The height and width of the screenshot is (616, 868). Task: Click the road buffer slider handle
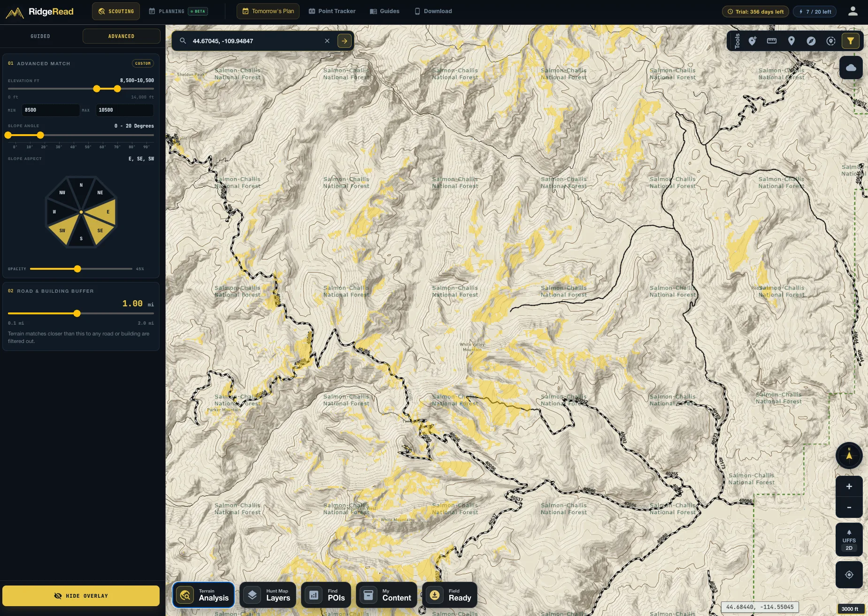77,313
